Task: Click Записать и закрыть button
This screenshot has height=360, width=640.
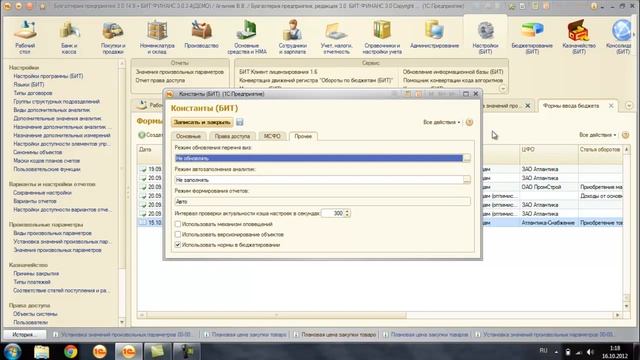Action: pos(202,122)
